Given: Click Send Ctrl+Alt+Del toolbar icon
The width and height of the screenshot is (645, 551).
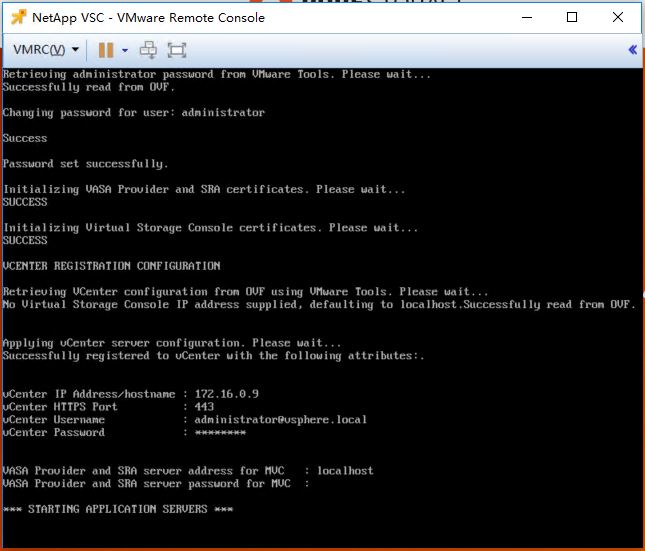Looking at the screenshot, I should 148,50.
